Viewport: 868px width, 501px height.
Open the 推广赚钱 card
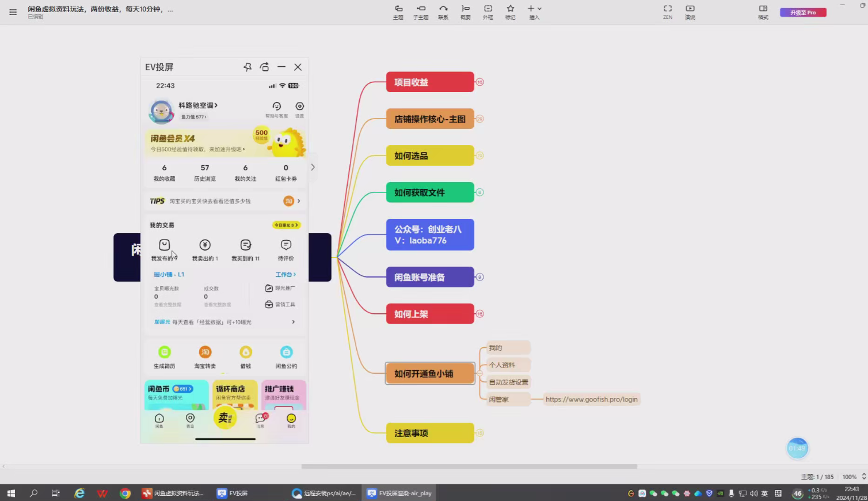[x=284, y=394]
